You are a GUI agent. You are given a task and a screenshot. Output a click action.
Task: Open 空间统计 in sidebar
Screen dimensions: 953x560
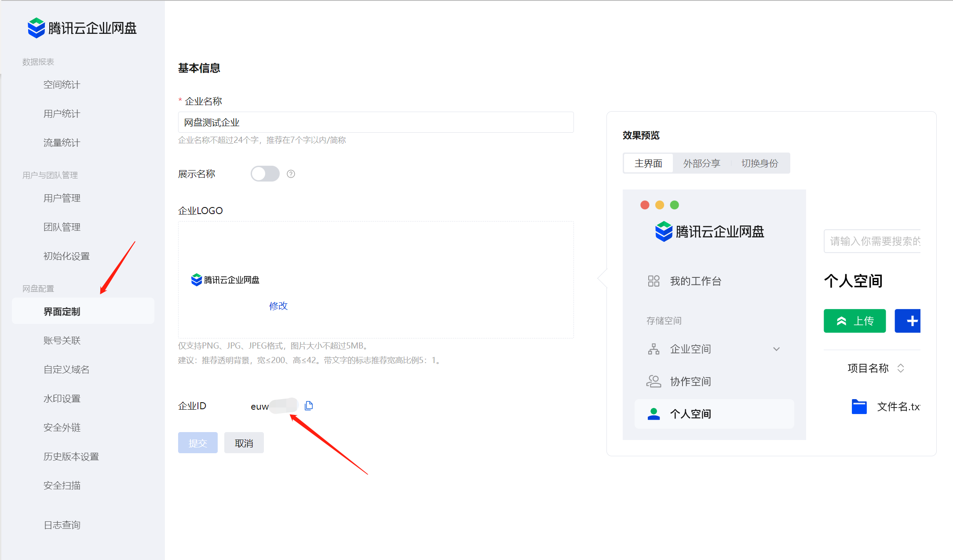62,85
